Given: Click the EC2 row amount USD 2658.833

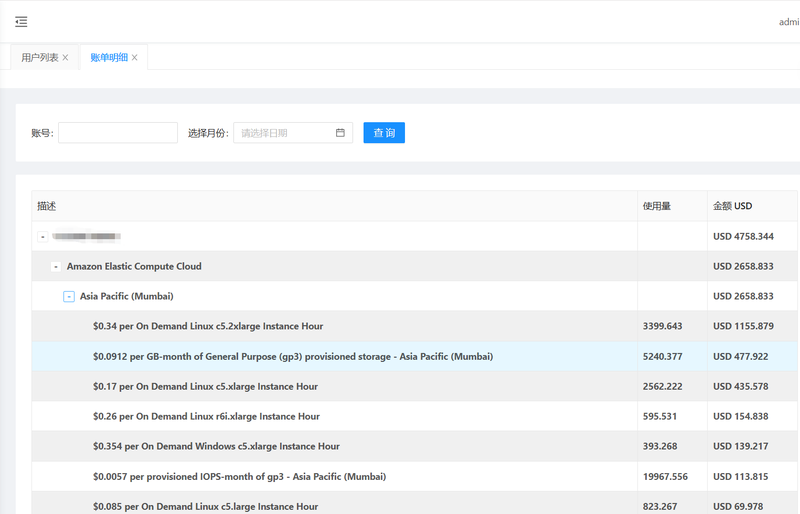Looking at the screenshot, I should (743, 266).
